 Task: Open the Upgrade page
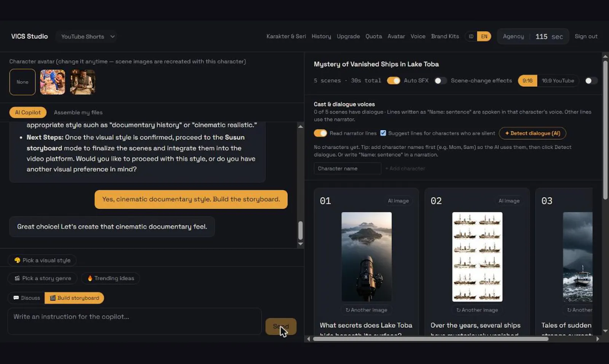click(348, 37)
